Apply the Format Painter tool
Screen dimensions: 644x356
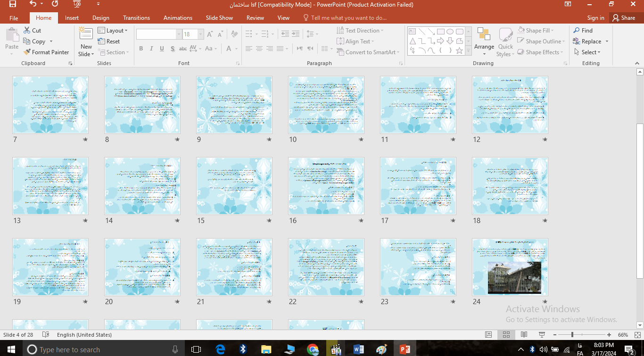click(46, 52)
